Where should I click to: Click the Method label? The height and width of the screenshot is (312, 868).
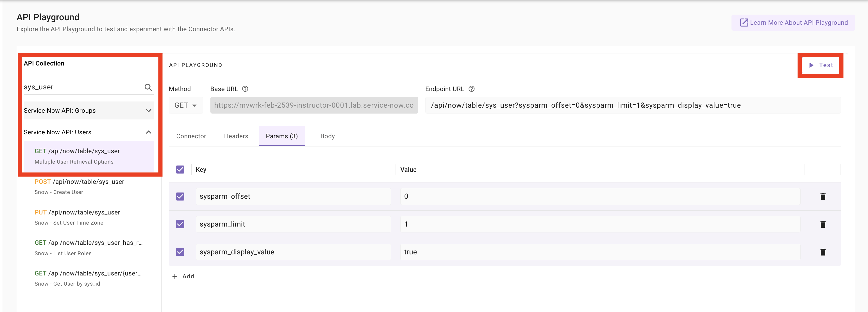point(179,89)
